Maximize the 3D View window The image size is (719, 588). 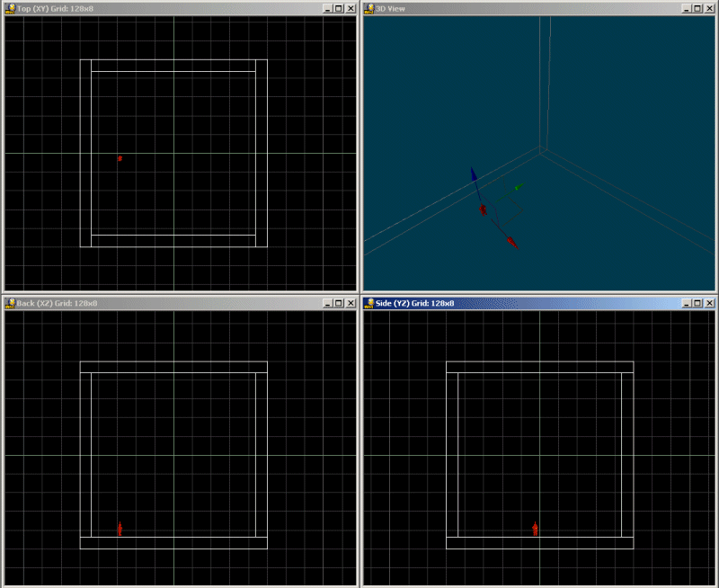(x=697, y=8)
